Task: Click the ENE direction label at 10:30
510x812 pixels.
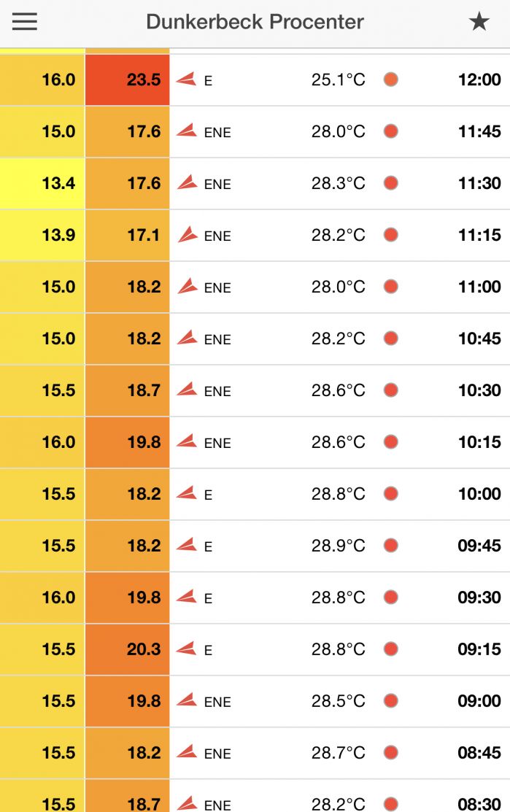Action: [217, 392]
